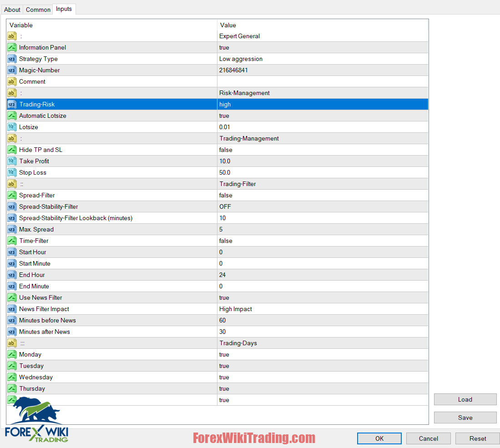Open Spread-Stability-Filter 'OFF' dropdown value
Image resolution: width=500 pixels, height=448 pixels.
pyautogui.click(x=323, y=206)
